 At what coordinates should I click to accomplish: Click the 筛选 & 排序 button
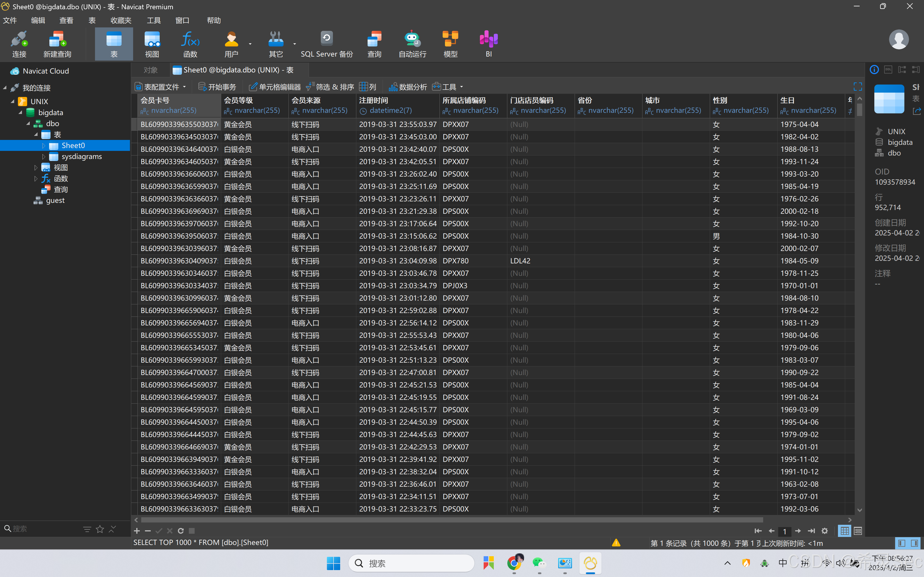[330, 87]
